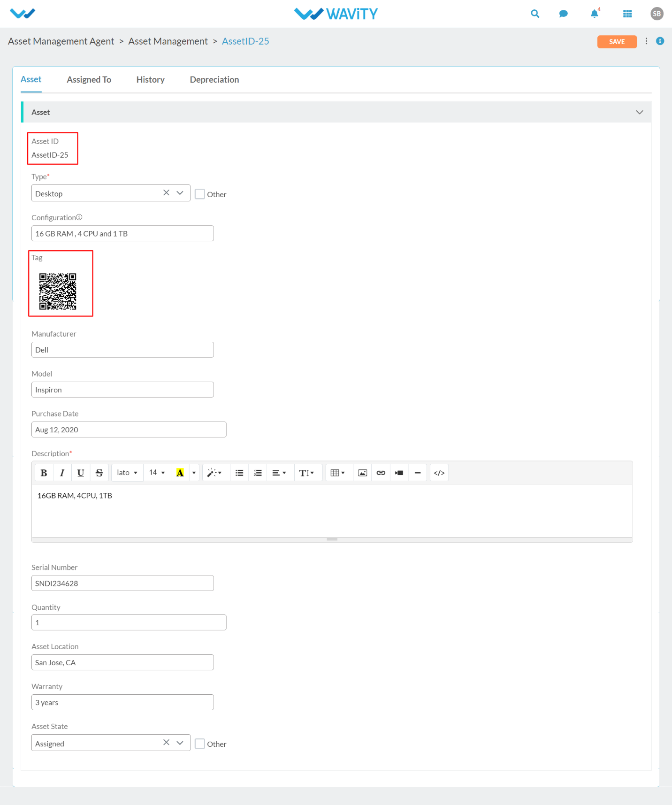Click the Quantity field
This screenshot has width=672, height=806.
(129, 622)
